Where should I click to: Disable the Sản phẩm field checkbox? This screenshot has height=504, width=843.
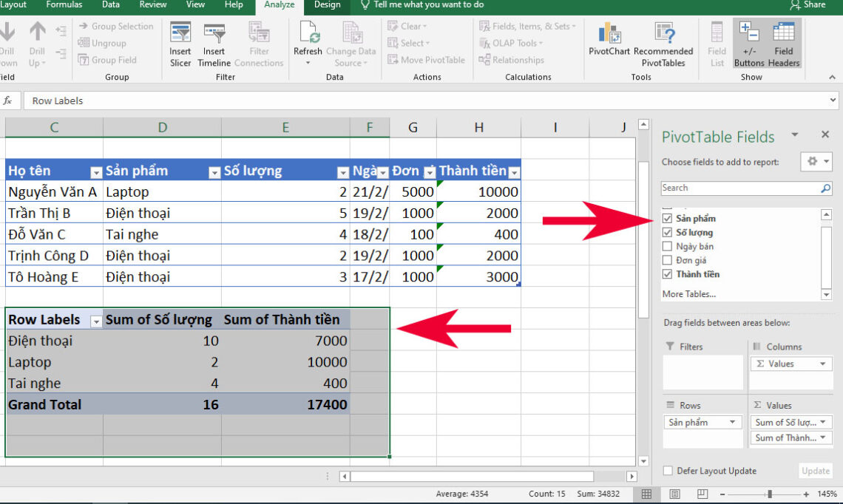coord(668,218)
